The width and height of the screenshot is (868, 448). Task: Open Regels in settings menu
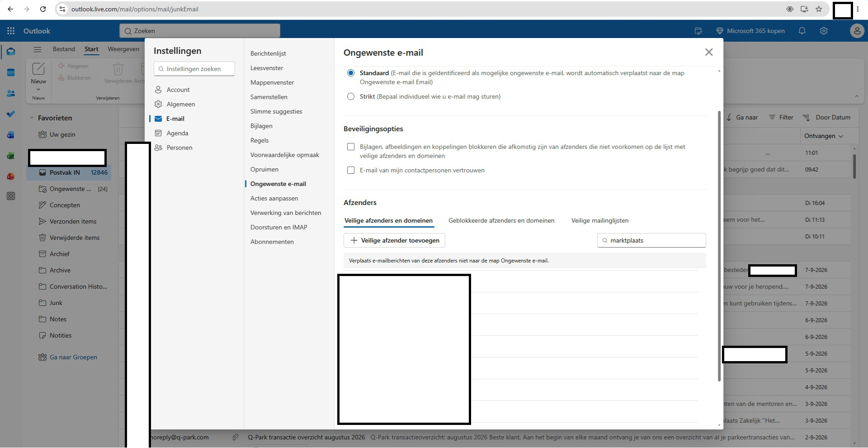(x=259, y=140)
